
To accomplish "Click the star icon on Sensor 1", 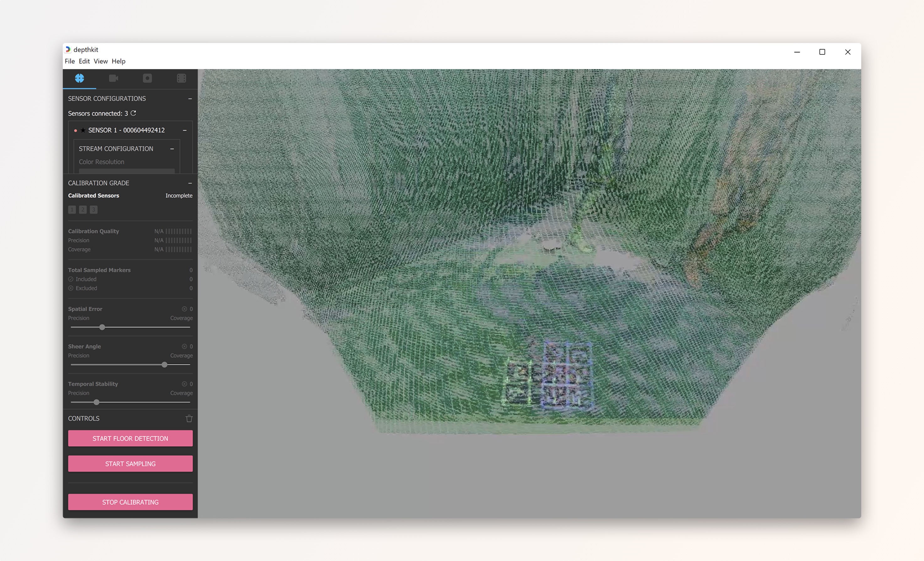I will (x=83, y=130).
